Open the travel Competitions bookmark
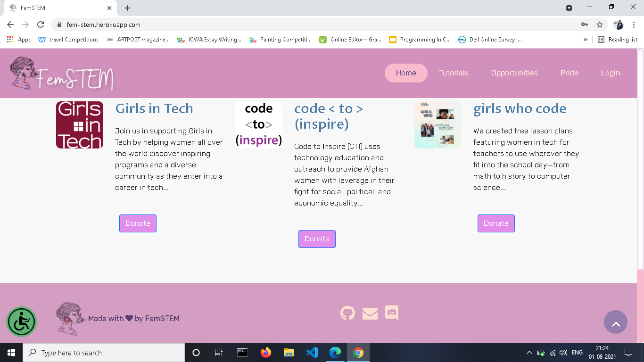 pos(68,40)
